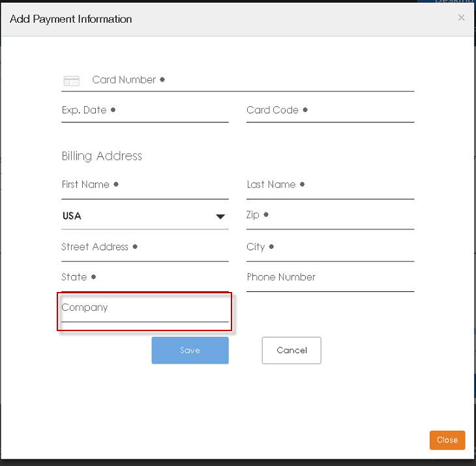Click the Cancel button
476x466 pixels.
coord(291,350)
